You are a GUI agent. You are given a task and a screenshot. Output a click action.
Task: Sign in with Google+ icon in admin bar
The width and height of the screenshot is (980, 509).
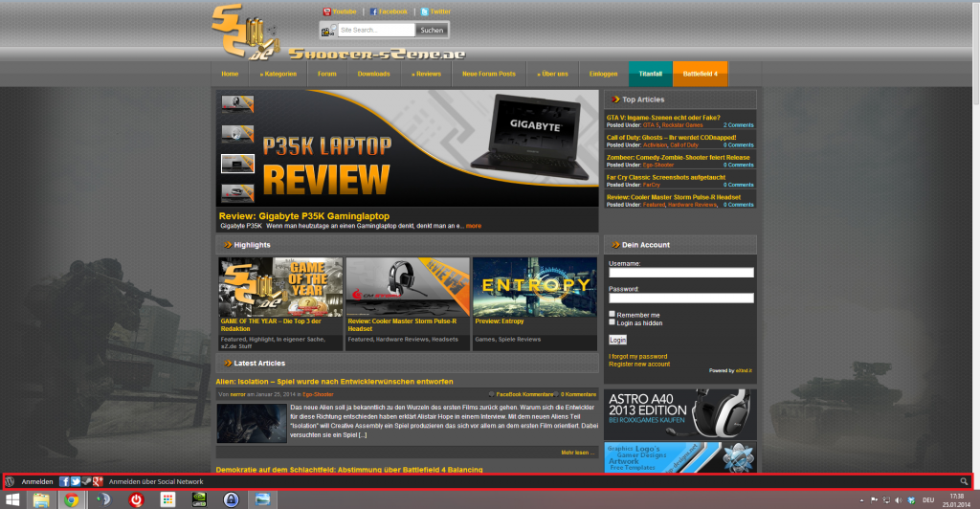coord(98,481)
